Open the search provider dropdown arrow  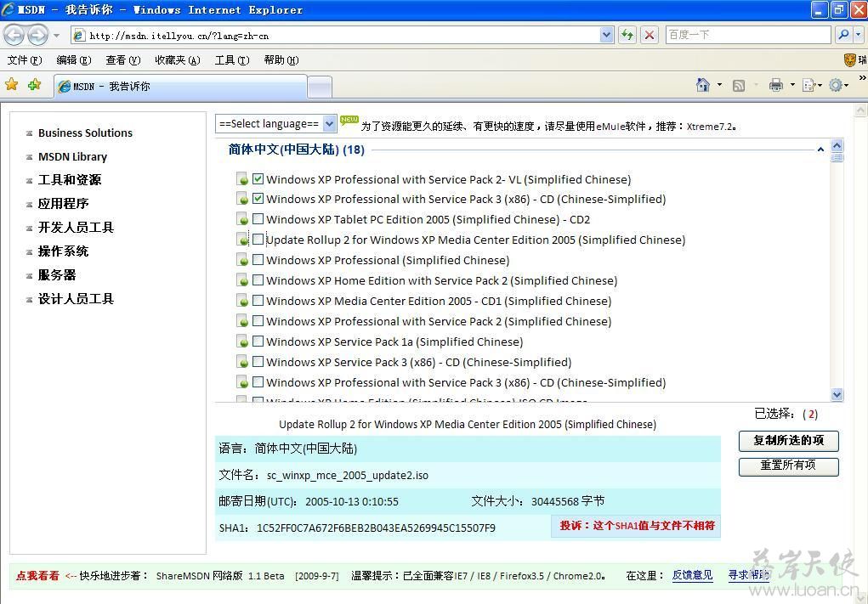(858, 35)
